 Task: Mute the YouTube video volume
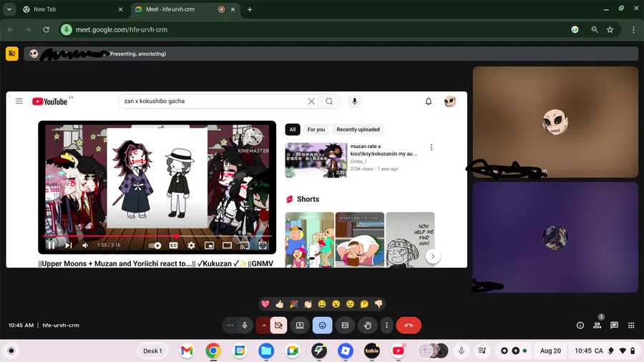85,245
